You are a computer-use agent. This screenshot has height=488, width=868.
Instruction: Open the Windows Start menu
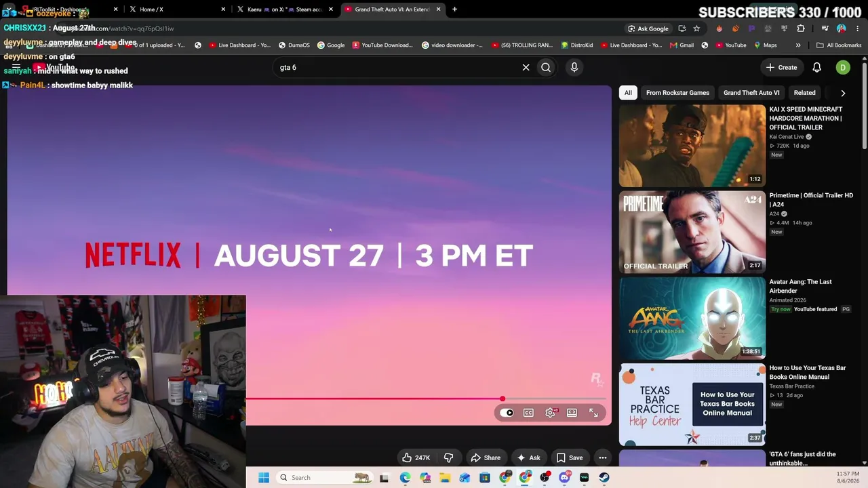click(264, 478)
